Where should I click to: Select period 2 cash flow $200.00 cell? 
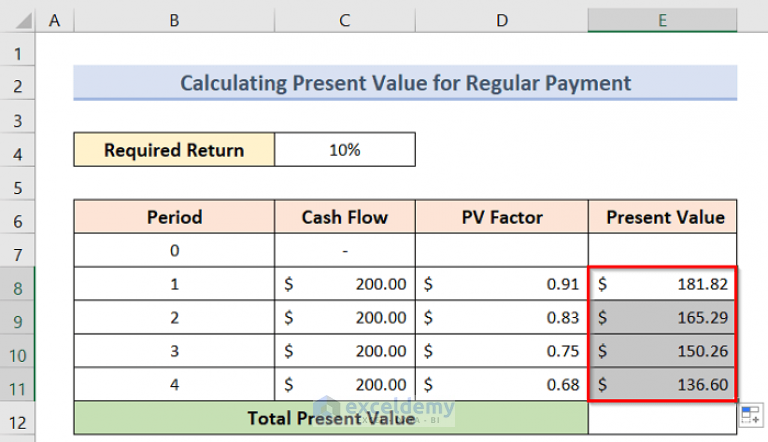(x=345, y=318)
